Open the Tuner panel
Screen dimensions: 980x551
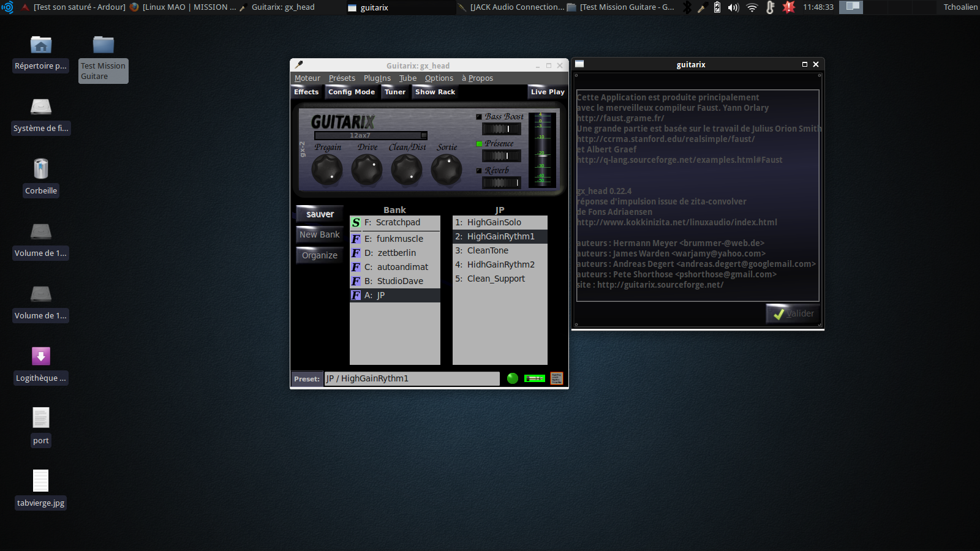pos(395,92)
